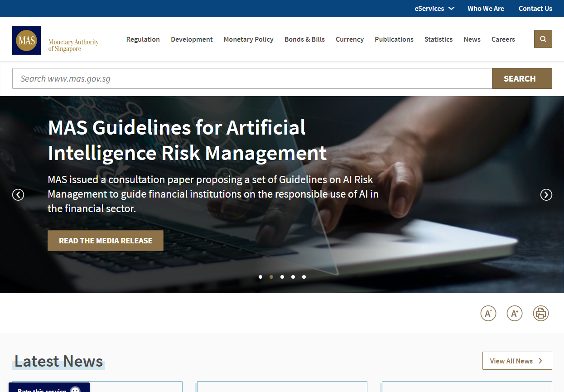Select the first carousel slide dot
Screen dimensions: 564x392
tap(260, 277)
